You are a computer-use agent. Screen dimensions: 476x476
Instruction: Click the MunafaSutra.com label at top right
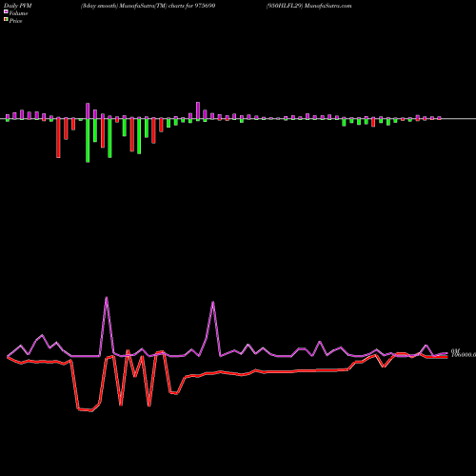pyautogui.click(x=327, y=6)
